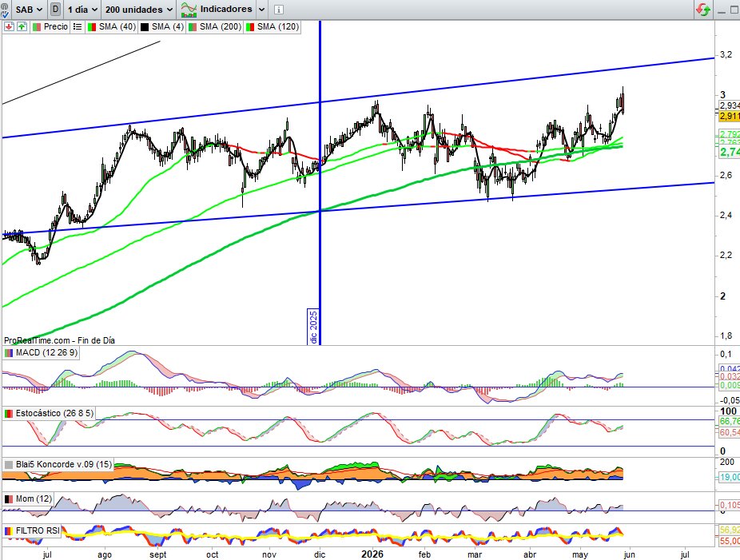Click the green up-arrow icon beside Precio
The width and height of the screenshot is (740, 560).
(x=22, y=26)
